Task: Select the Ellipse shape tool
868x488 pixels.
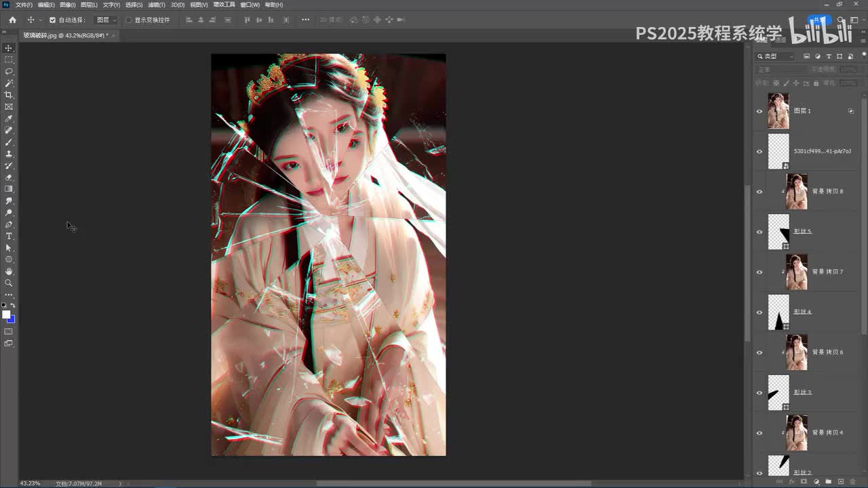Action: pos(9,260)
